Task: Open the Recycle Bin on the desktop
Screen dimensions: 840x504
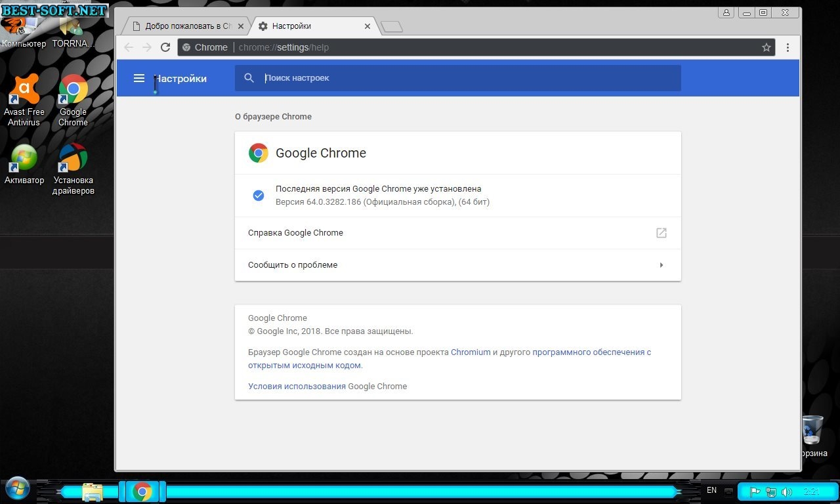Action: (x=812, y=436)
